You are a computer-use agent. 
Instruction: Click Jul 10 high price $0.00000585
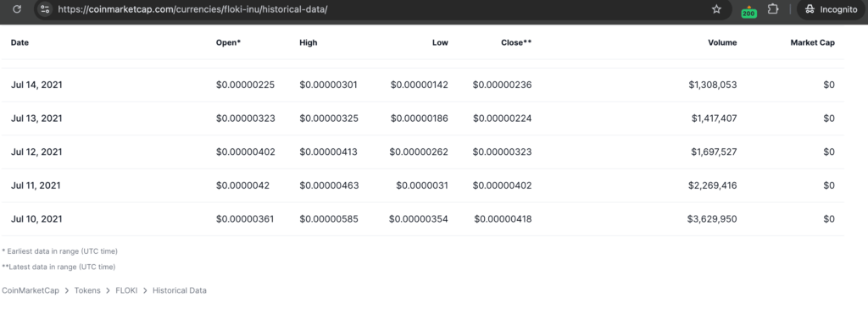329,219
